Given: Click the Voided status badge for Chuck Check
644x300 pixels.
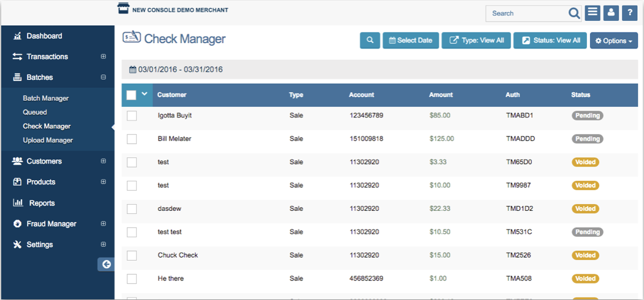Looking at the screenshot, I should click(x=585, y=255).
